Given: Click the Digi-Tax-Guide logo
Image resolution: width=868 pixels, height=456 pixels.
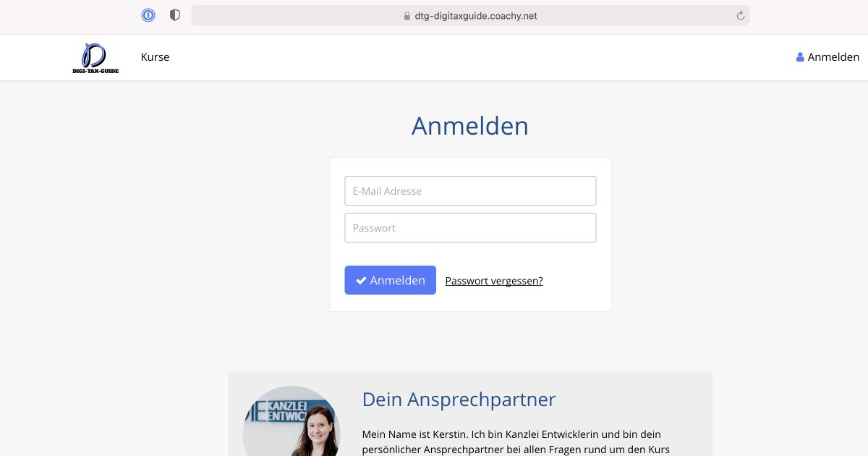Looking at the screenshot, I should [x=95, y=59].
